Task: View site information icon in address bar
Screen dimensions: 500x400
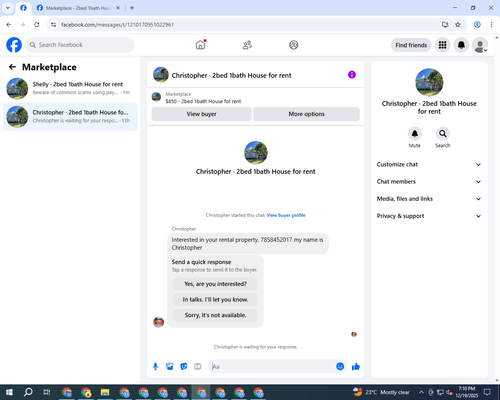Action: coord(53,25)
